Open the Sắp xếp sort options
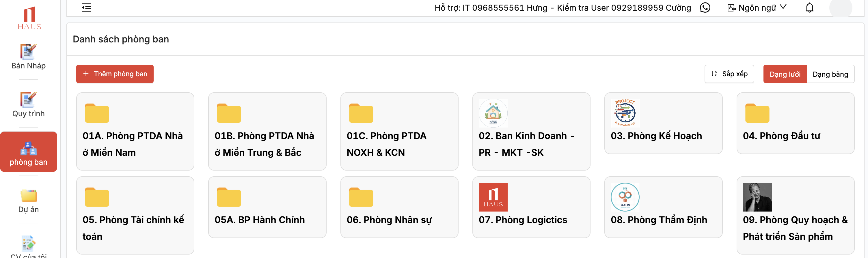This screenshot has width=868, height=258. (729, 74)
